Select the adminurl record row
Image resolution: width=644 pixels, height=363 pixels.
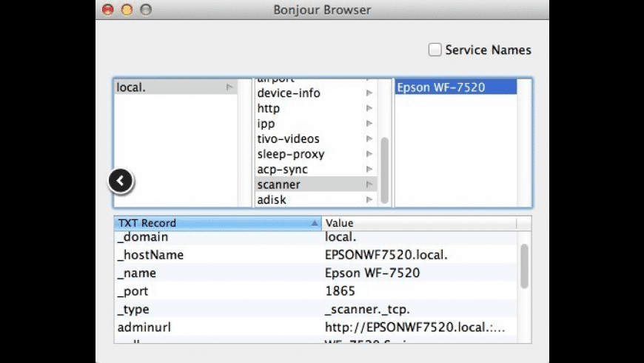(315, 327)
